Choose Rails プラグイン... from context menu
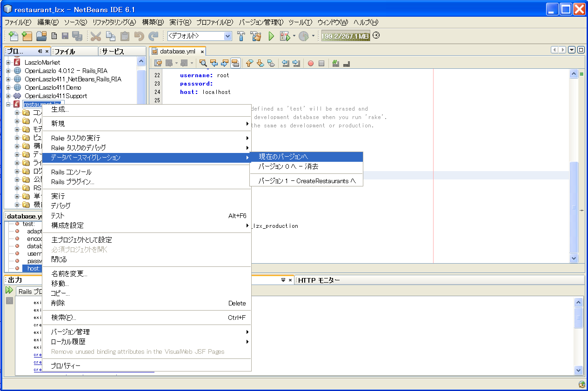The width and height of the screenshot is (588, 391). pos(147,182)
